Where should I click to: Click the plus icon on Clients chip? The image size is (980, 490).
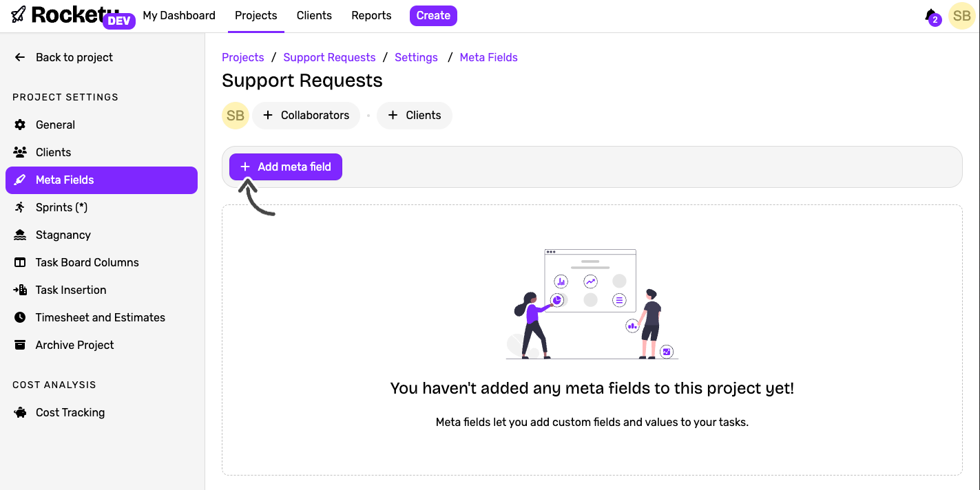[x=393, y=115]
